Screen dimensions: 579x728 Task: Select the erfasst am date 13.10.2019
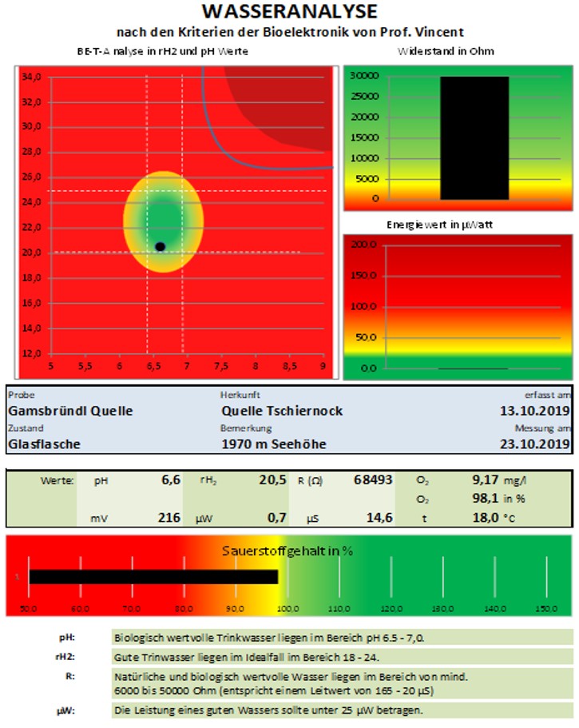[x=533, y=411]
